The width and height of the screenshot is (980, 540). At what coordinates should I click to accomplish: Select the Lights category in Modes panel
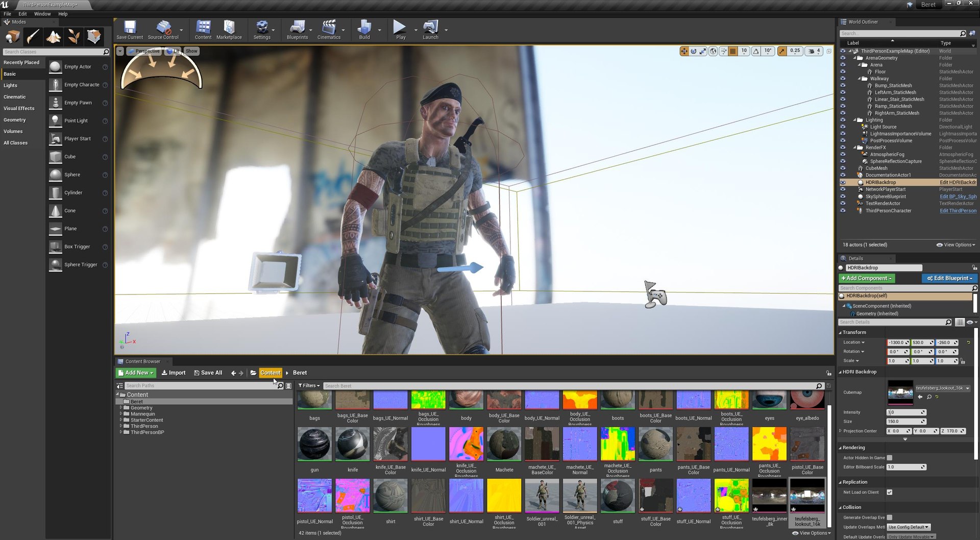coord(10,86)
